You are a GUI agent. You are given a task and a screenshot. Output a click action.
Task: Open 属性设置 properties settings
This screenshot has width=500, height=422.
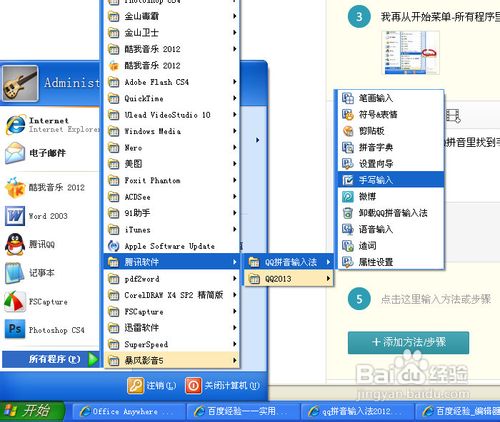pos(391,262)
